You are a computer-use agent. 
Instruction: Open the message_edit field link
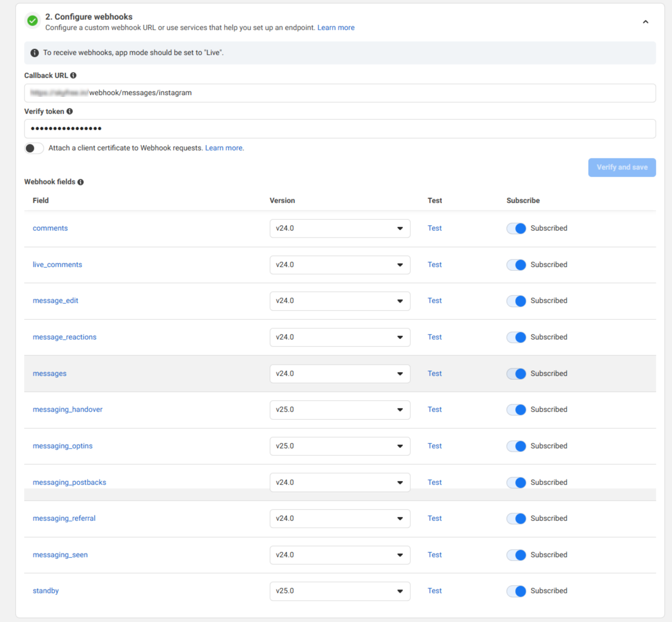click(x=55, y=301)
